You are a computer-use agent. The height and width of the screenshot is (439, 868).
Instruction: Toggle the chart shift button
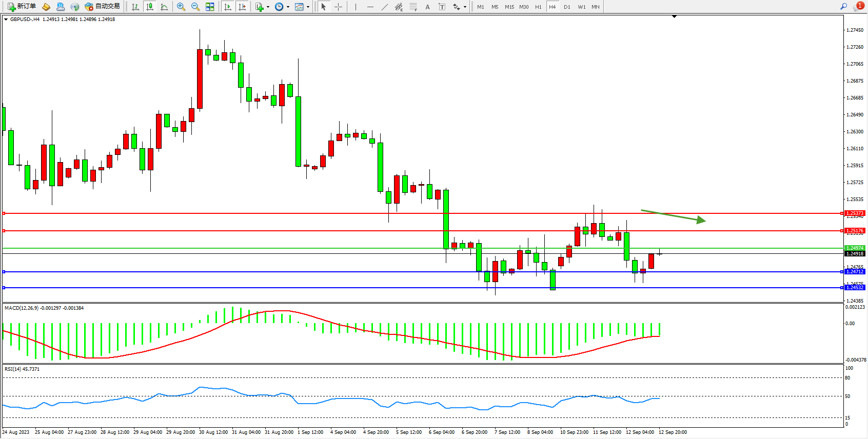(x=242, y=7)
